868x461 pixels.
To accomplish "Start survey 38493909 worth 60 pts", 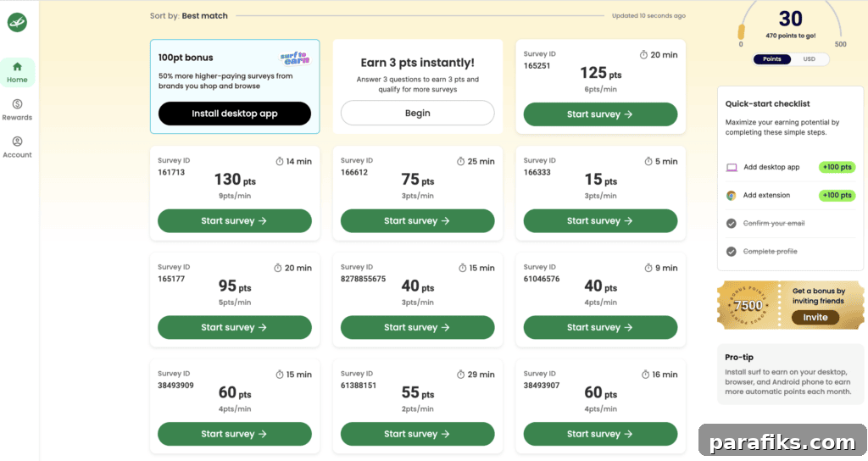I will [x=235, y=434].
